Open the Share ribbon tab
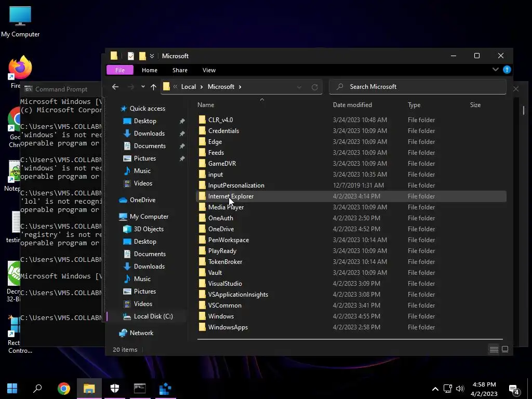This screenshot has height=399, width=532. (x=180, y=70)
